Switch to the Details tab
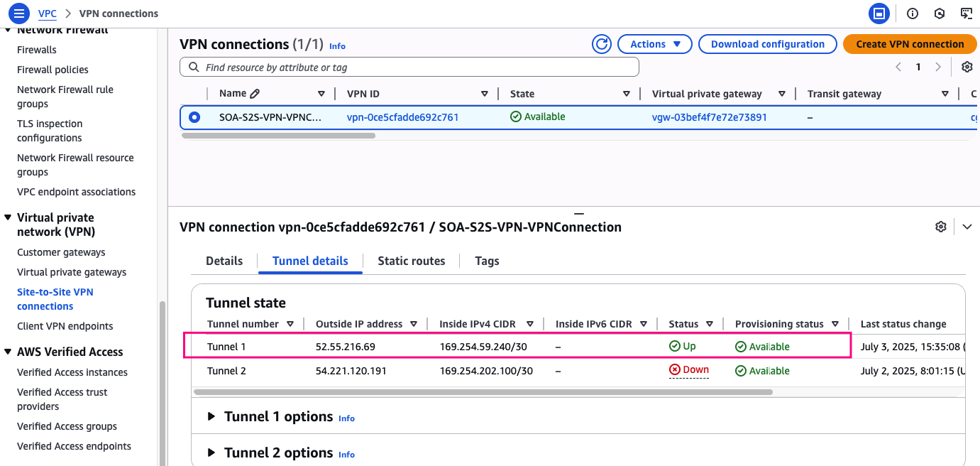The image size is (980, 466). [x=224, y=261]
